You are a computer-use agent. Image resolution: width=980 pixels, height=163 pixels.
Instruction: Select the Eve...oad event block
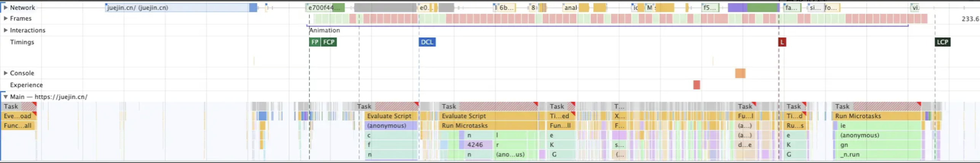click(18, 116)
